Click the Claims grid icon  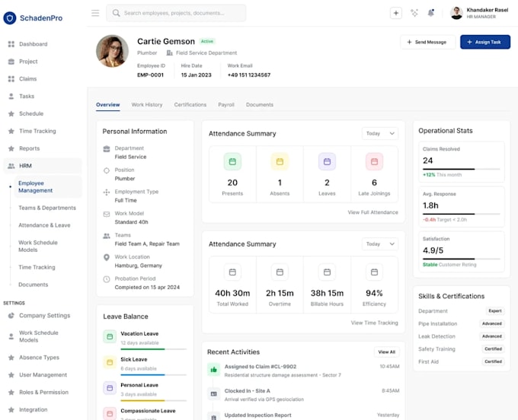pyautogui.click(x=11, y=79)
